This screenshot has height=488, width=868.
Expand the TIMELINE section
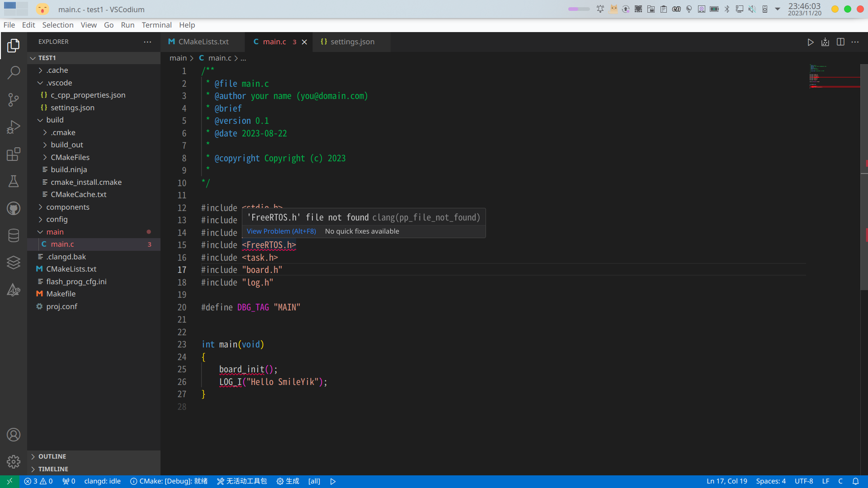click(x=94, y=469)
